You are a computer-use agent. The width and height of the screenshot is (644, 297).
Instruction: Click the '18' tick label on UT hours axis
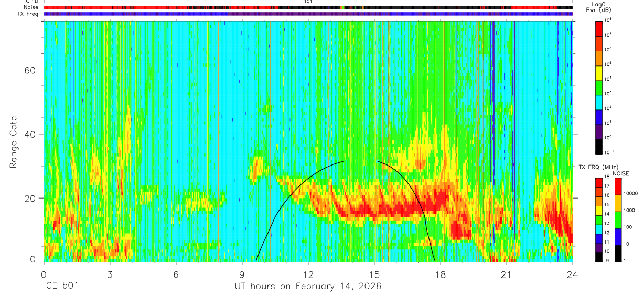coord(441,275)
